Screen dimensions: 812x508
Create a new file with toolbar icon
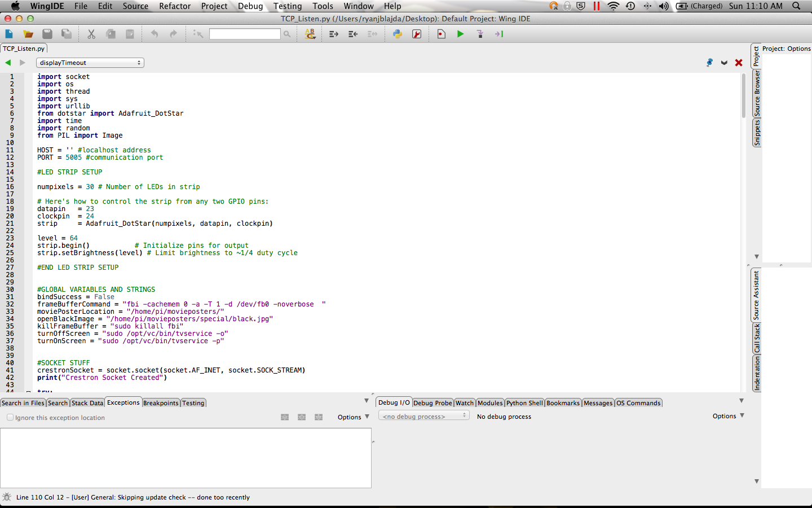tap(9, 34)
